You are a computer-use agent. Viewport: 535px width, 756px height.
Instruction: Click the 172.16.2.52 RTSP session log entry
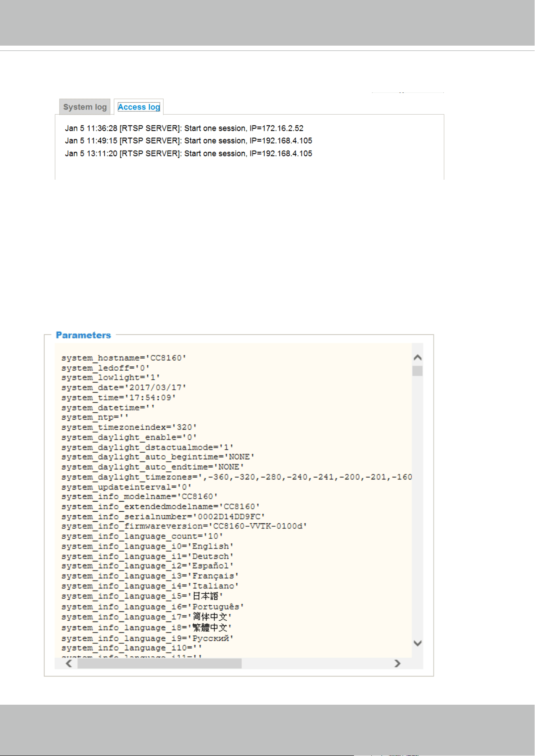pos(184,128)
